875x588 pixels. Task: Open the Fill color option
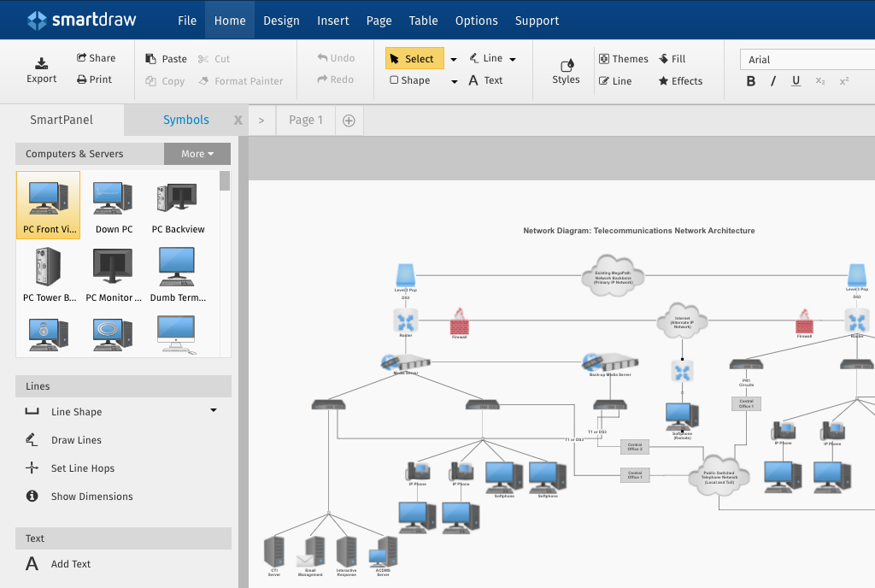pos(672,59)
